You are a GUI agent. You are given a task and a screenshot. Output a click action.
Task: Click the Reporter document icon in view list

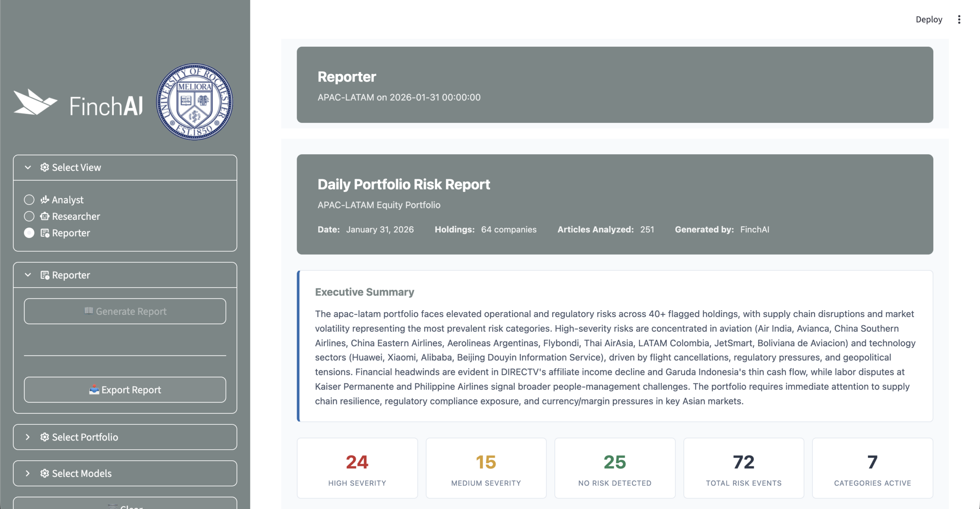point(45,232)
